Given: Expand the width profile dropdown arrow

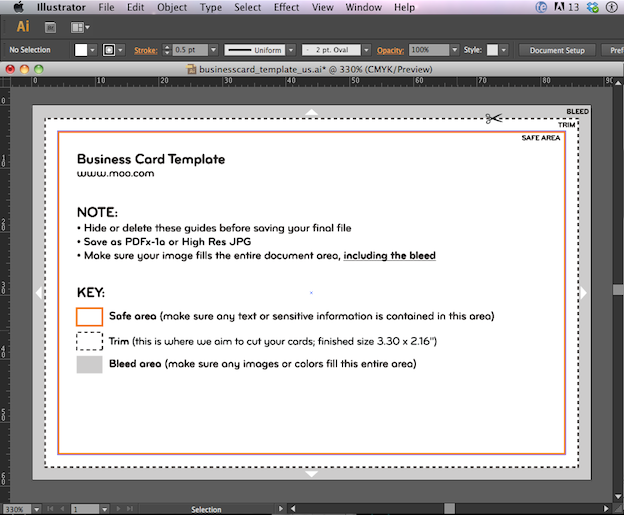Looking at the screenshot, I should (291, 50).
